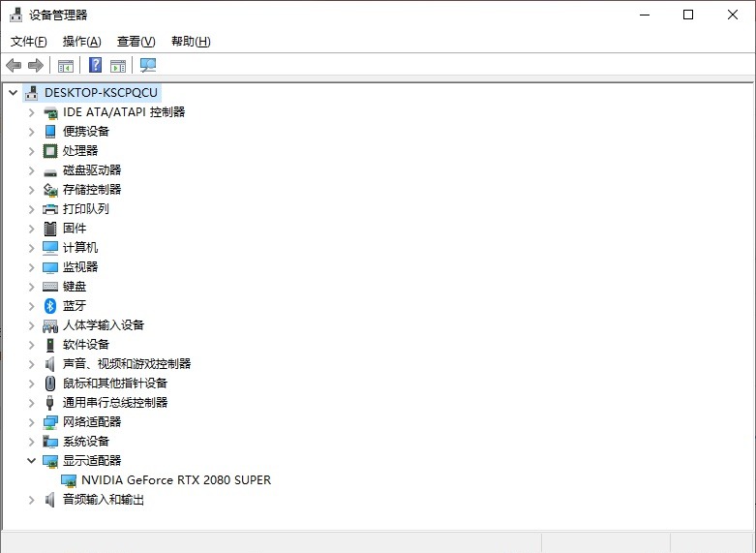Click the 通用串行总线控制器 USB icon

(49, 403)
